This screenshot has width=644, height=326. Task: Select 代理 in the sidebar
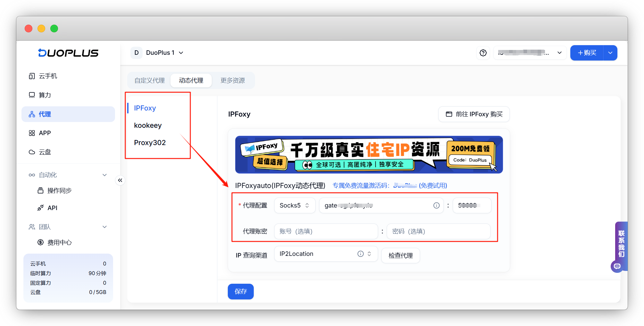point(68,114)
